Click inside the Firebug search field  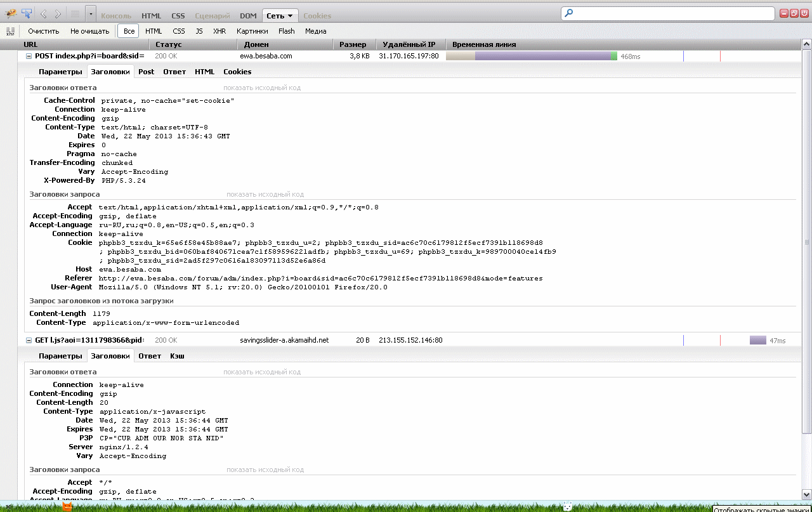click(x=672, y=13)
